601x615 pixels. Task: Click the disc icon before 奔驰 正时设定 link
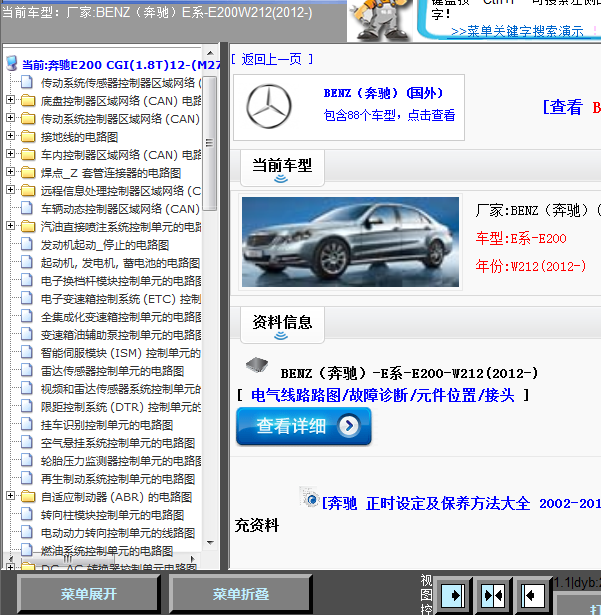click(310, 497)
